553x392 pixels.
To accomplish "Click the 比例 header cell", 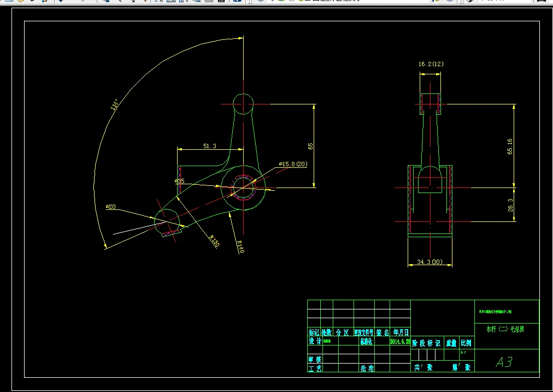I will point(466,343).
